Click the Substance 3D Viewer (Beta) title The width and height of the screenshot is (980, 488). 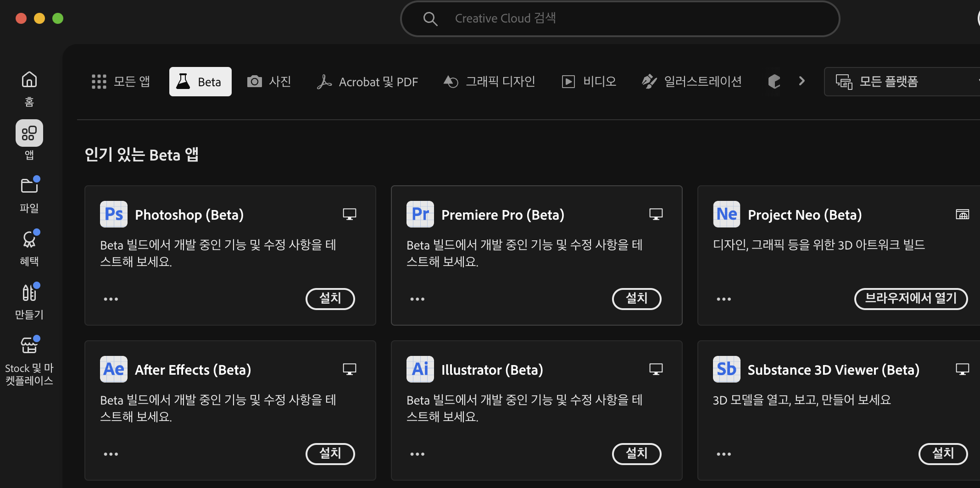pos(834,370)
